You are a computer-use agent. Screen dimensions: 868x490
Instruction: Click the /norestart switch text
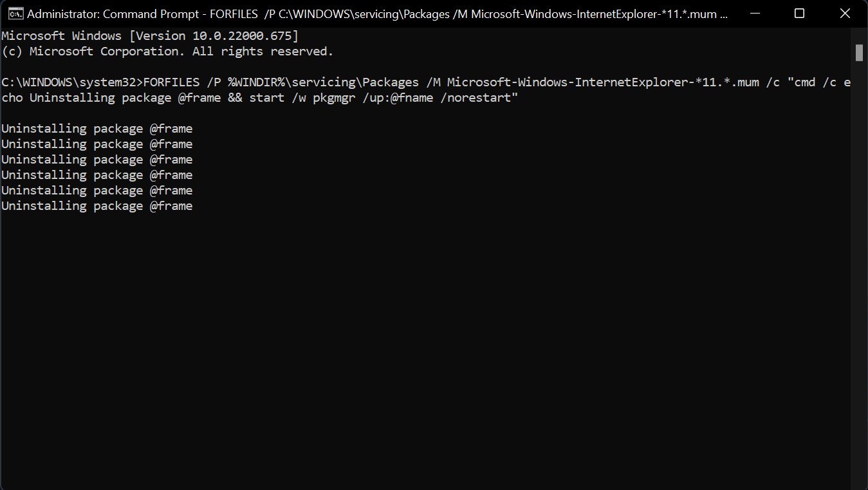(x=476, y=98)
